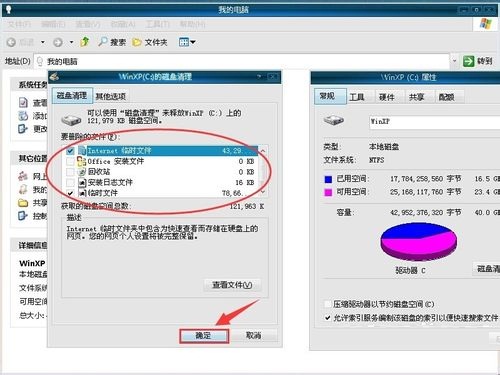Click the 安装日志文件 item icon
This screenshot has width=500, height=375.
[82, 182]
